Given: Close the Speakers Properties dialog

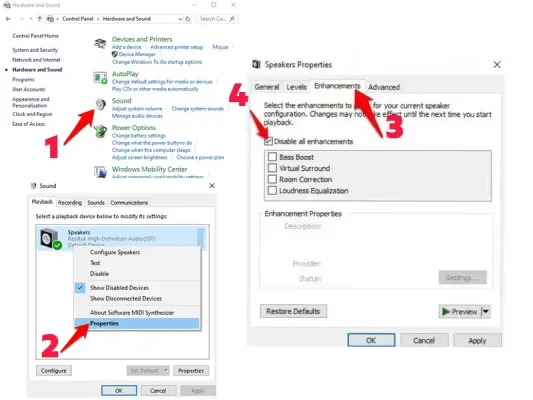Looking at the screenshot, I should pos(497,65).
